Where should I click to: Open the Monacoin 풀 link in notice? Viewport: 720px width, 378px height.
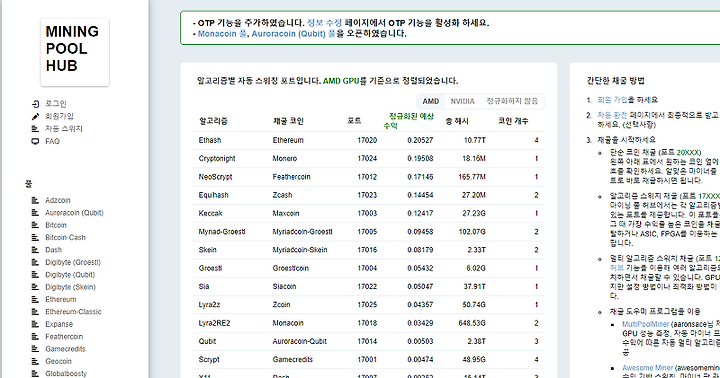[x=222, y=34]
